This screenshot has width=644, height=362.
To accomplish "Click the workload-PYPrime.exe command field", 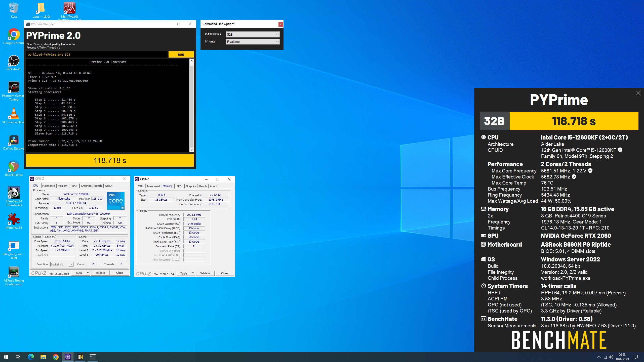I will [x=97, y=55].
